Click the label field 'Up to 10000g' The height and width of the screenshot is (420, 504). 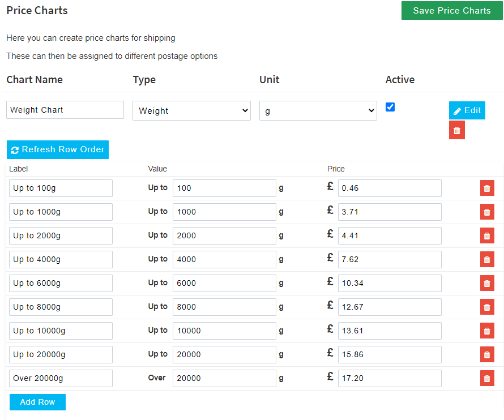[x=61, y=331]
